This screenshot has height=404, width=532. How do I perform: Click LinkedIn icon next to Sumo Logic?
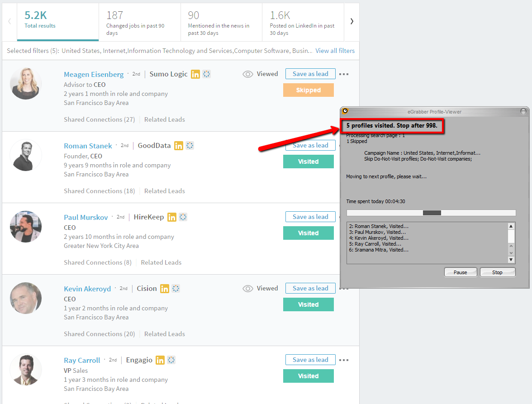click(195, 74)
